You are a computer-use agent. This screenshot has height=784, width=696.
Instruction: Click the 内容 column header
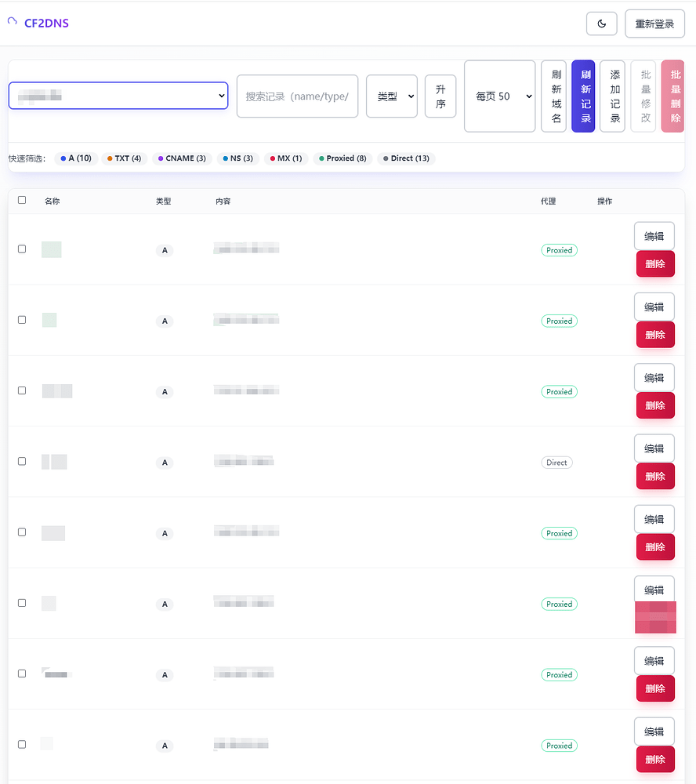223,201
